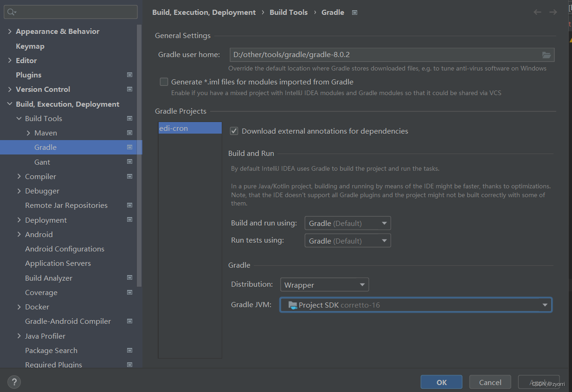
Task: Open help via the question mark icon
Action: pos(14,382)
